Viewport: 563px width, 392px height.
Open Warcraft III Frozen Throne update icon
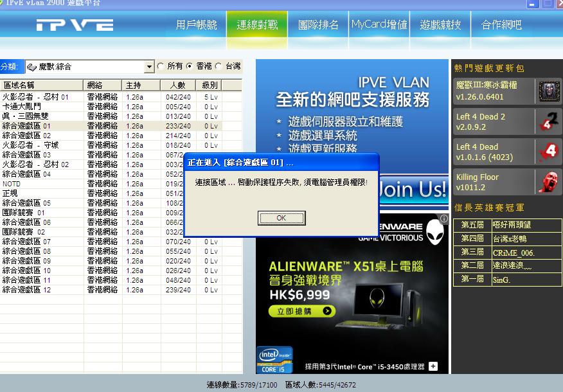549,91
